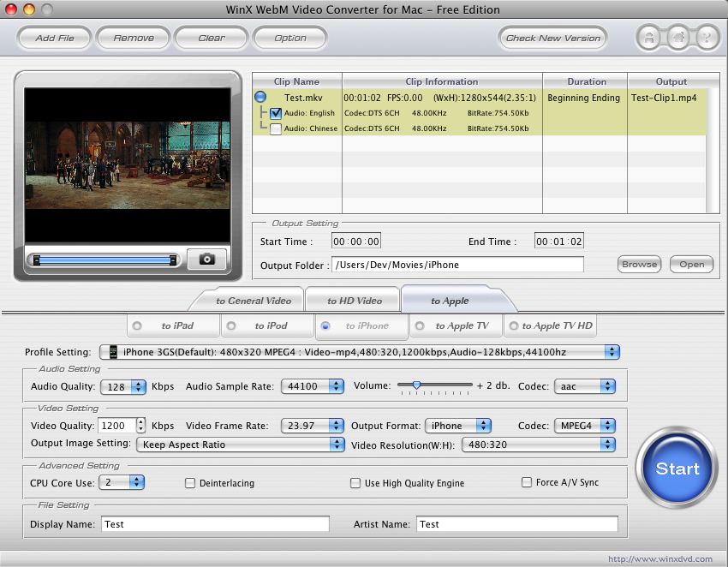Open the CPU Core Use dropdown
This screenshot has width=728, height=567.
(122, 482)
